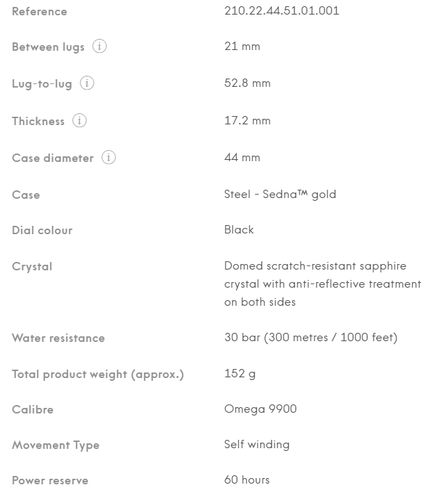Image resolution: width=448 pixels, height=501 pixels.
Task: Click the Self winding movement value
Action: click(x=257, y=445)
